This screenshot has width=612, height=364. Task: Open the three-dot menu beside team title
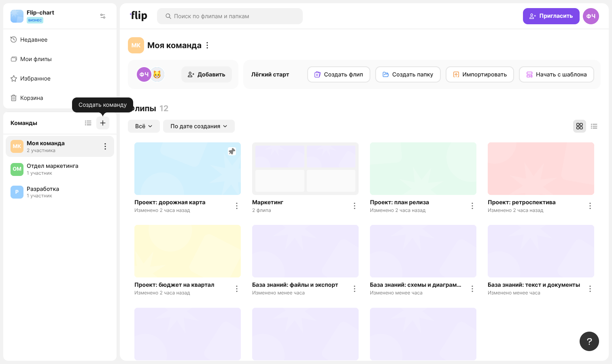207,45
